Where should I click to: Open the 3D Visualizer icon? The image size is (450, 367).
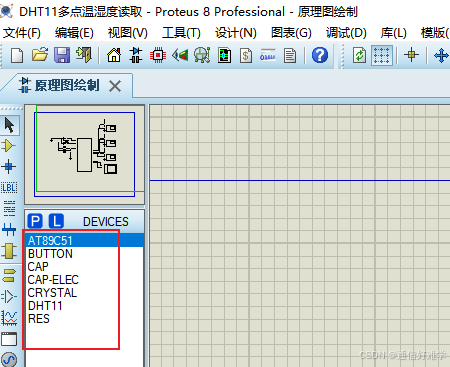pyautogui.click(x=180, y=55)
